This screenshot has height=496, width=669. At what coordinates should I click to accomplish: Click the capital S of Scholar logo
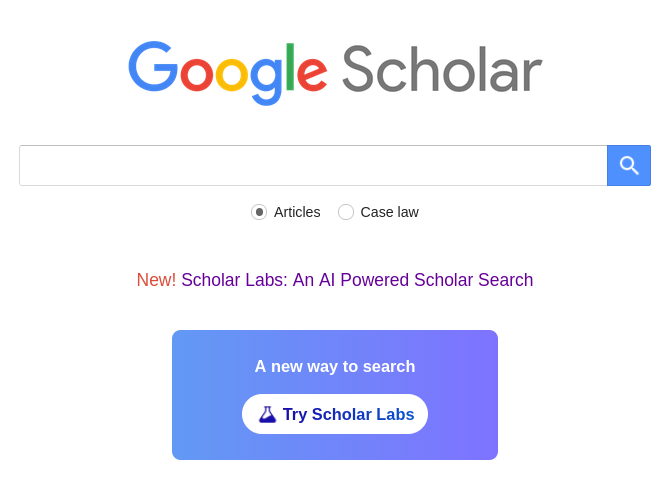coord(361,69)
